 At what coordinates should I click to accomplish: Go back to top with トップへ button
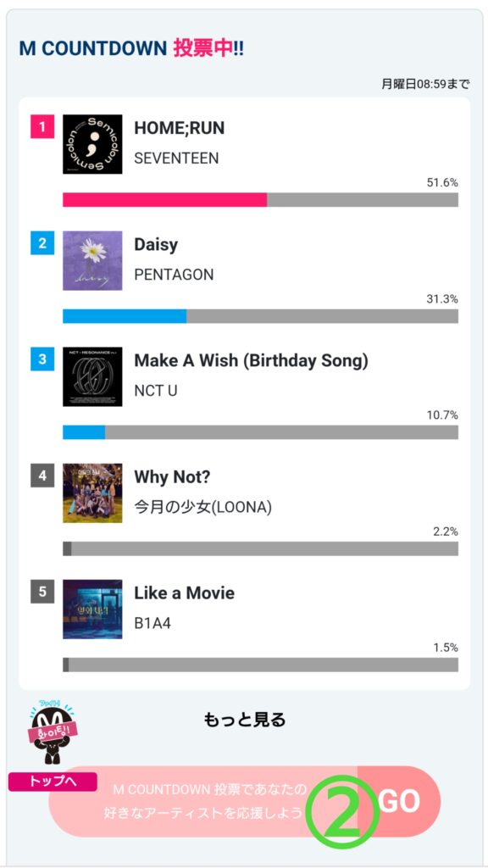point(53,782)
